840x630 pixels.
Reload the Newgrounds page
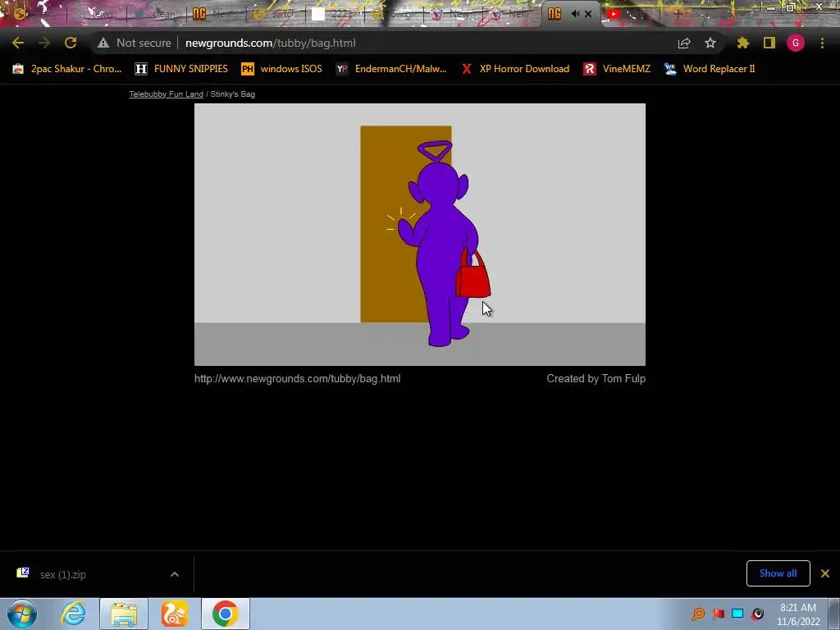pos(71,43)
